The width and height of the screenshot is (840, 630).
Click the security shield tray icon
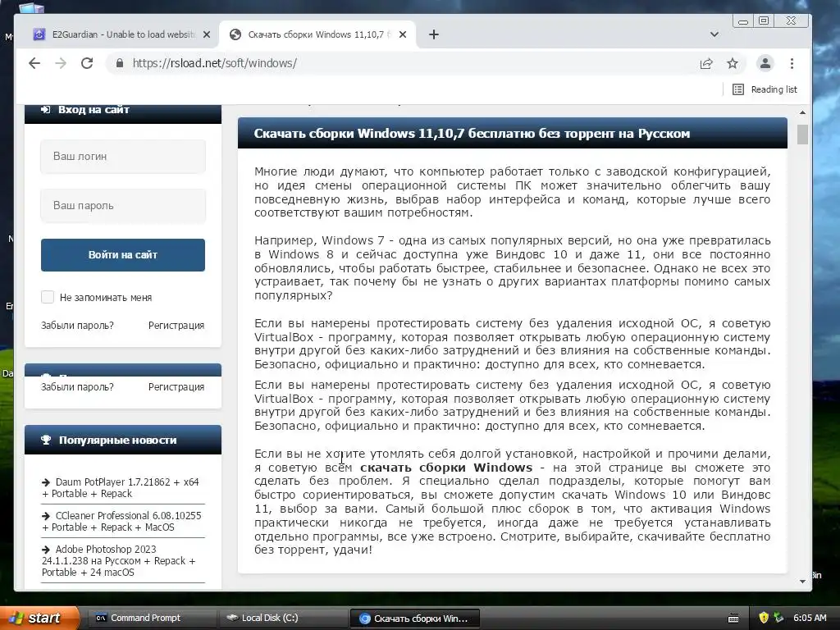[764, 618]
